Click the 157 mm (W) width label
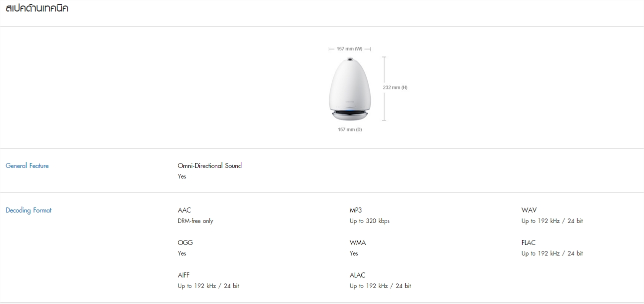Screen dimensions: 644x304 pyautogui.click(x=349, y=49)
